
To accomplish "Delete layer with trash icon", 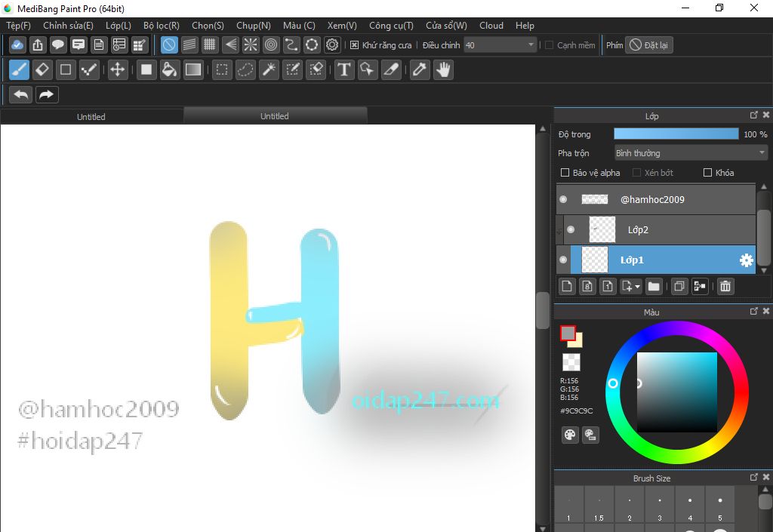I will (x=725, y=286).
